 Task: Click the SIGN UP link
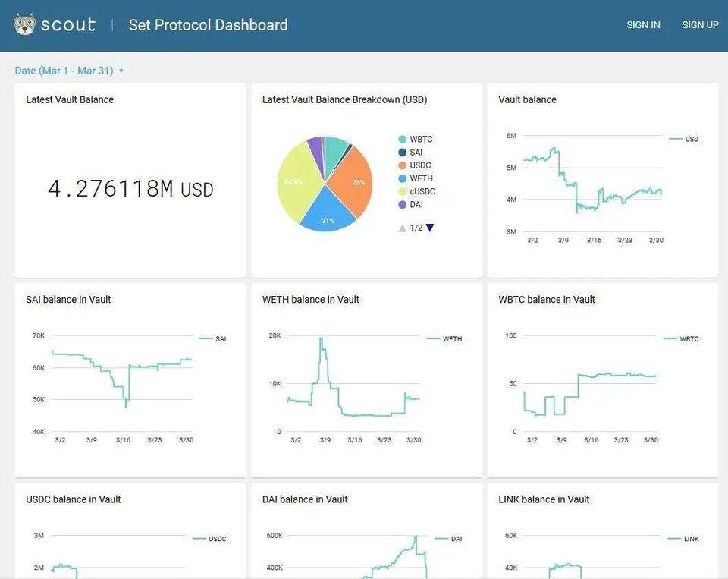point(700,25)
